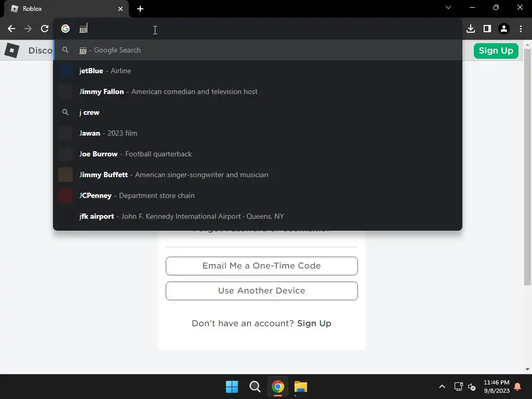Click the scrollbar down arrow

528,369
